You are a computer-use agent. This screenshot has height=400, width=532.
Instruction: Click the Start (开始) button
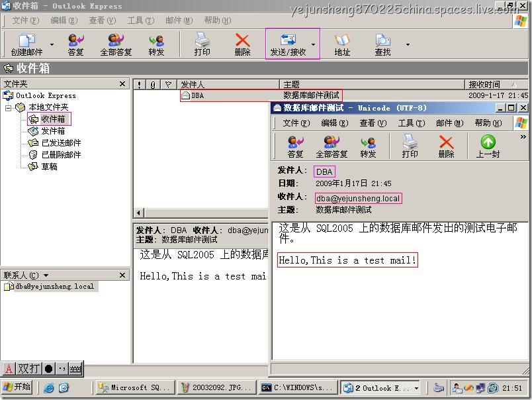click(17, 387)
